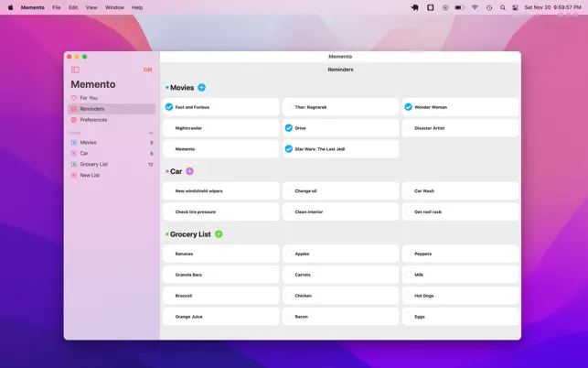
Task: Uncheck Wonder Woman reminder
Action: [409, 107]
